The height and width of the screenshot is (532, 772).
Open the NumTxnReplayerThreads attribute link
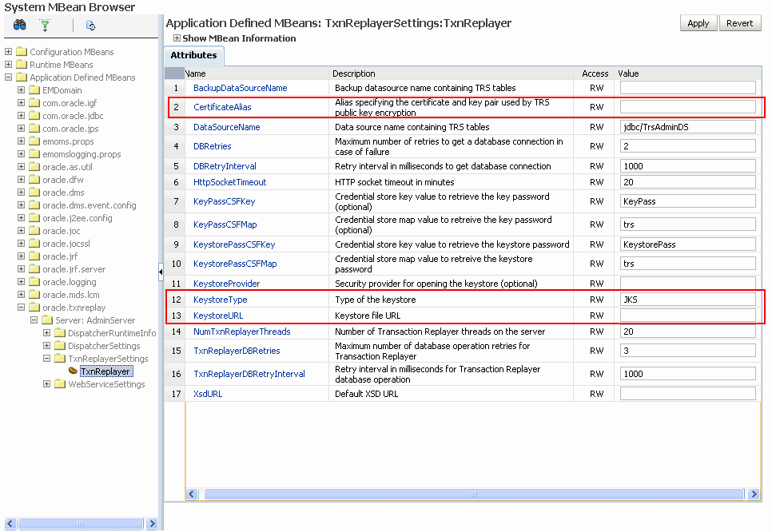pos(241,332)
